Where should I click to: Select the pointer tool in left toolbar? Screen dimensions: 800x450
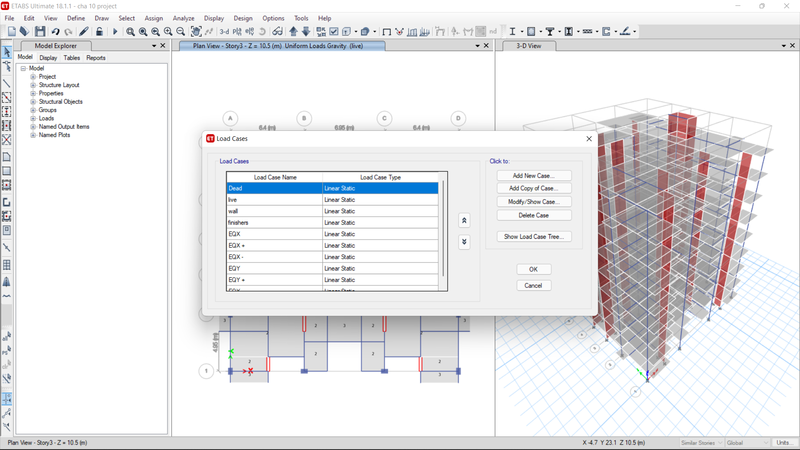(x=7, y=52)
